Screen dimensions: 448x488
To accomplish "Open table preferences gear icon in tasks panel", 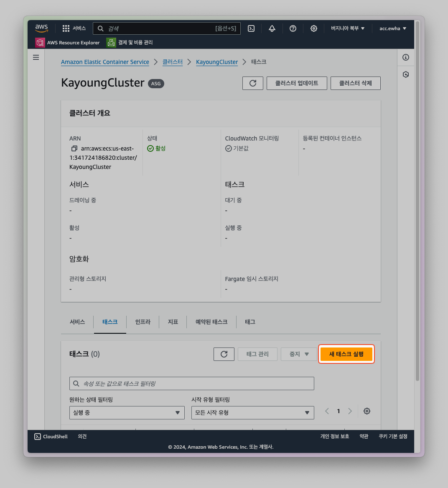I will coord(367,411).
